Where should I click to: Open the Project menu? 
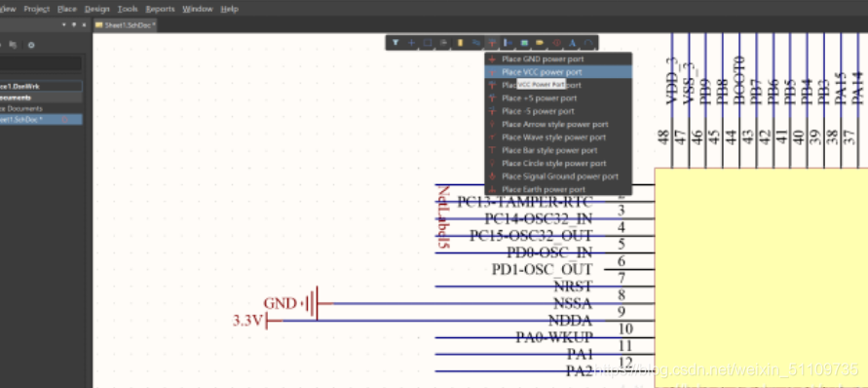click(x=37, y=9)
